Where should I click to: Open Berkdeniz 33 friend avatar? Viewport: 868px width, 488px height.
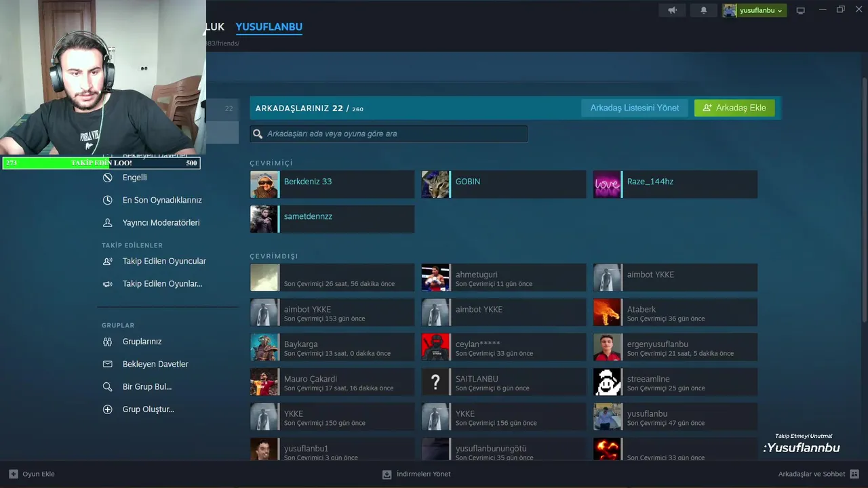point(264,184)
